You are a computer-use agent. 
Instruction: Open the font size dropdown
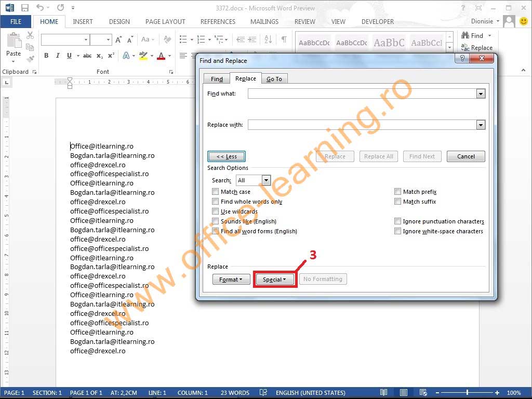pyautogui.click(x=108, y=39)
